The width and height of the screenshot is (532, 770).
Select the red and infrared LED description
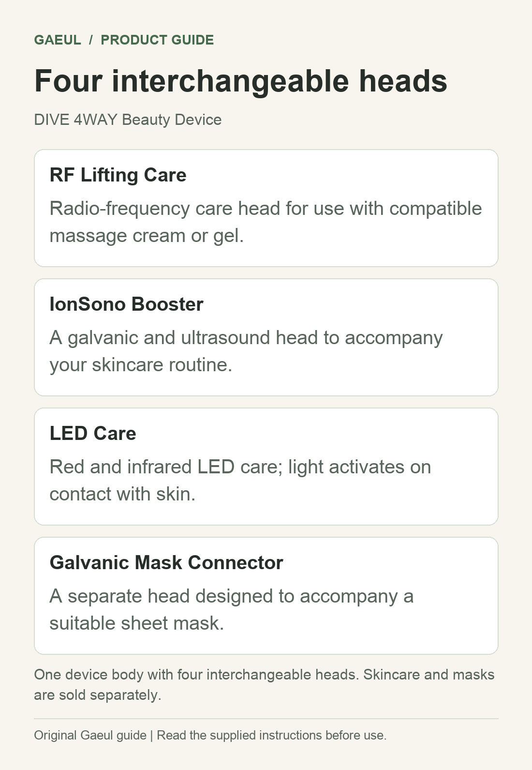click(x=240, y=481)
